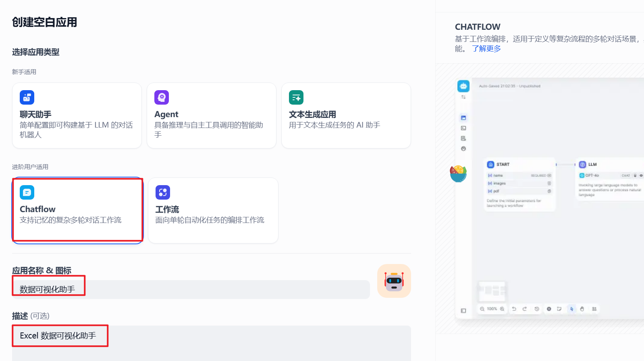Click the blue robot icon in preview sidebar
The height and width of the screenshot is (361, 644).
pos(463,86)
